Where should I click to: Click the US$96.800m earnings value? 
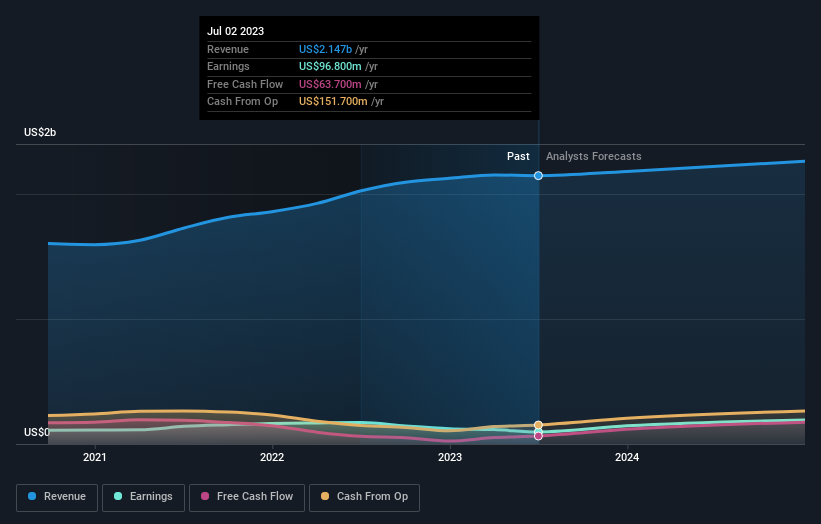330,66
